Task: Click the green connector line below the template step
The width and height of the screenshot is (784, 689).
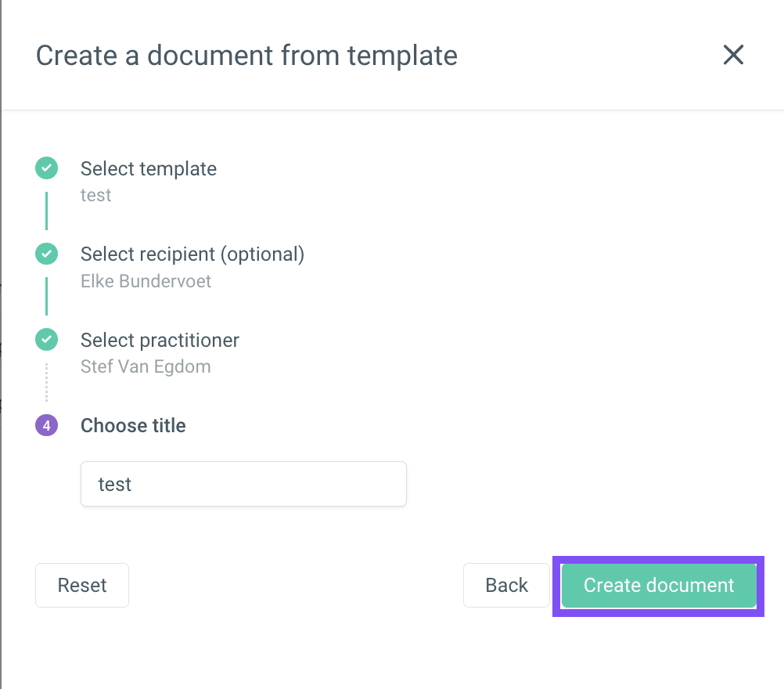Action: [46, 211]
